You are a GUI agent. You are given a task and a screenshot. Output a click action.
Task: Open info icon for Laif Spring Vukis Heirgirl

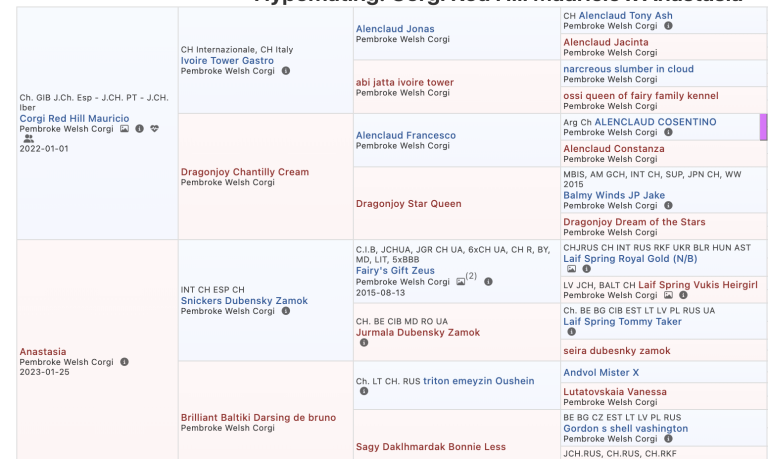(x=683, y=295)
